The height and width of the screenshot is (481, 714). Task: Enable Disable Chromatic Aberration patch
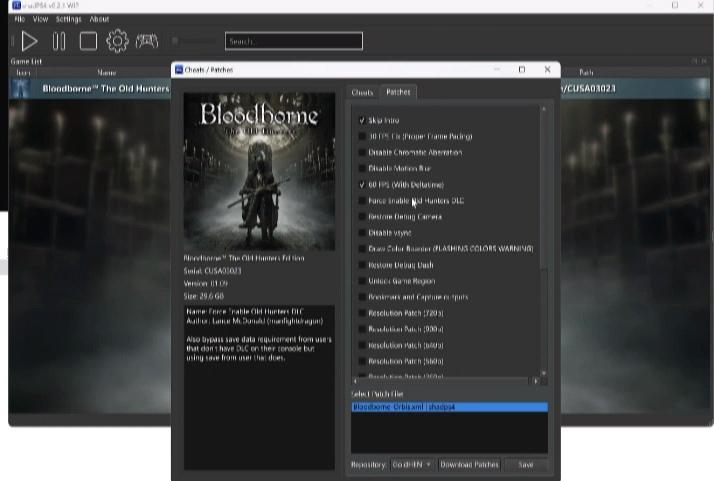[x=362, y=152]
